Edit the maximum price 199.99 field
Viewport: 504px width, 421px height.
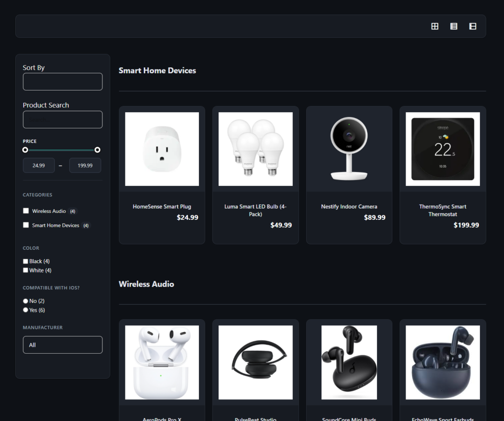[x=85, y=165]
